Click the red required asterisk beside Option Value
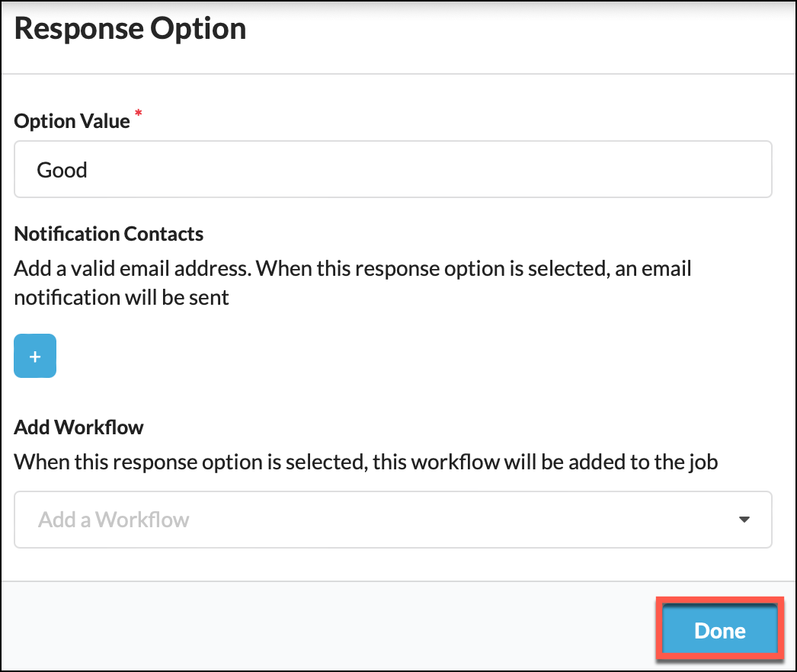Screen dimensions: 797x672 point(138,113)
